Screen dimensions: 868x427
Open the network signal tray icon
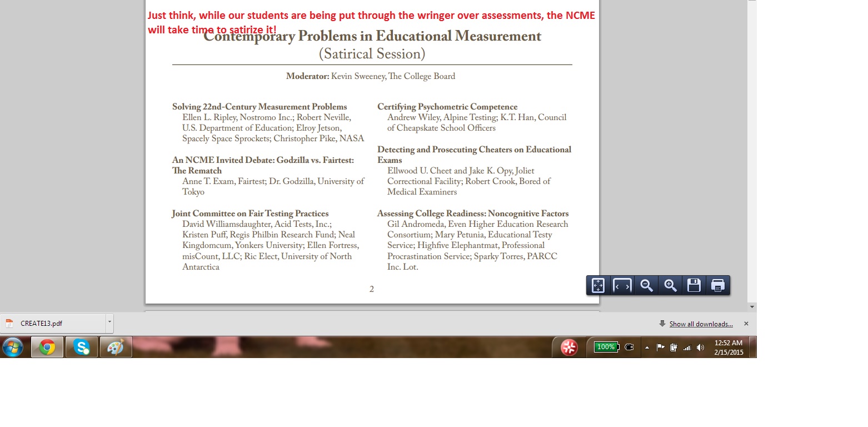(687, 347)
